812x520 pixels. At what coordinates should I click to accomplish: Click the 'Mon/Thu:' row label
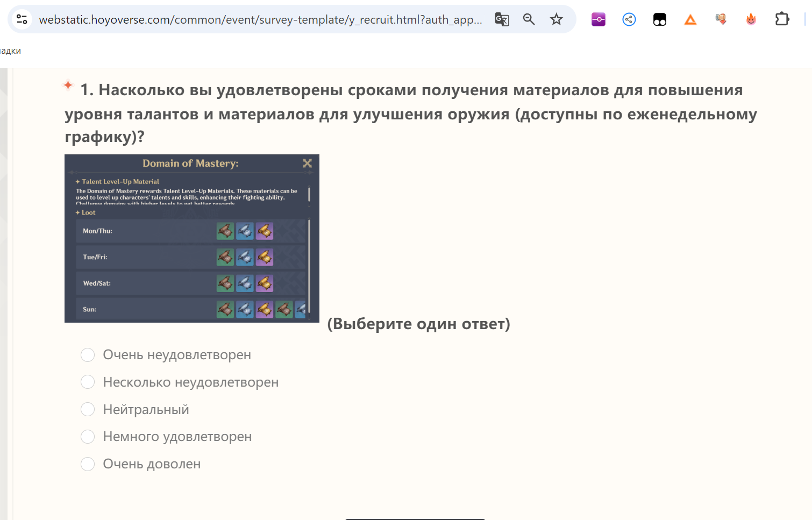(97, 231)
